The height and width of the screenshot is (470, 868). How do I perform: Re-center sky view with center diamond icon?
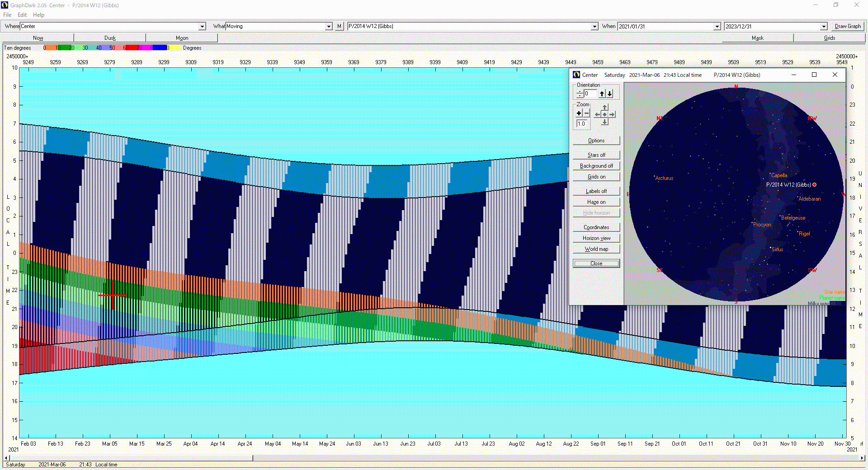point(605,114)
